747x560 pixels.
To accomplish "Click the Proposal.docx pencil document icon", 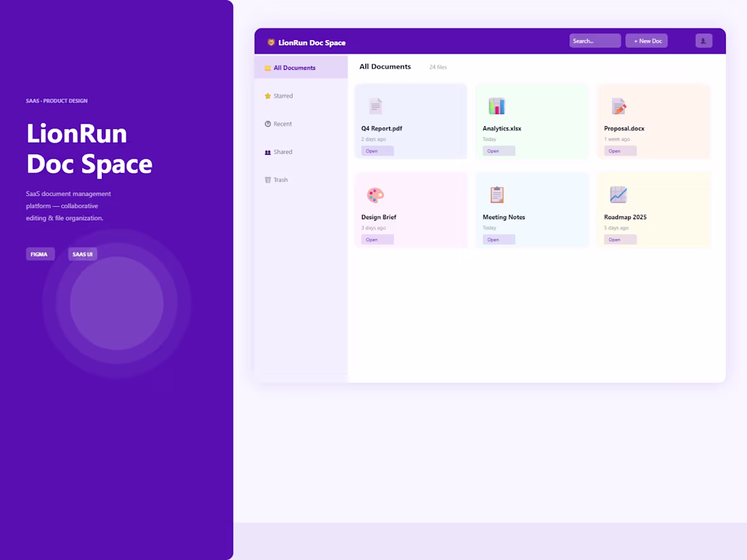I will click(x=617, y=106).
